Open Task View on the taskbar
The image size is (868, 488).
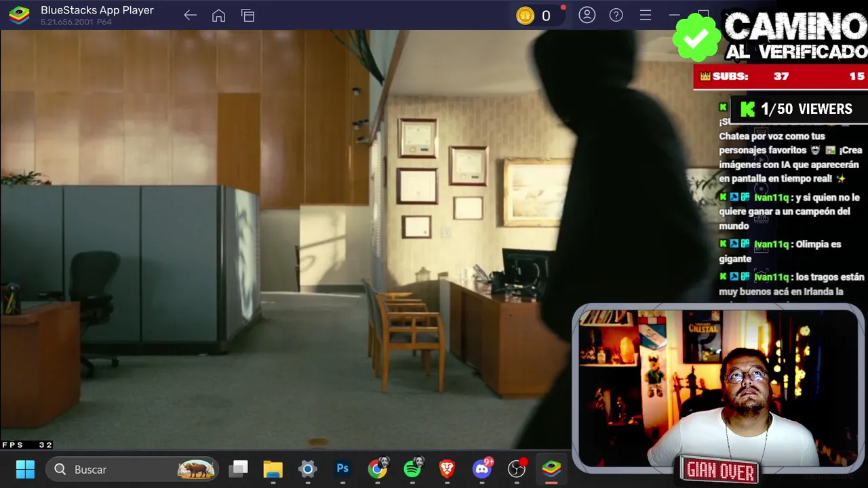pos(238,469)
